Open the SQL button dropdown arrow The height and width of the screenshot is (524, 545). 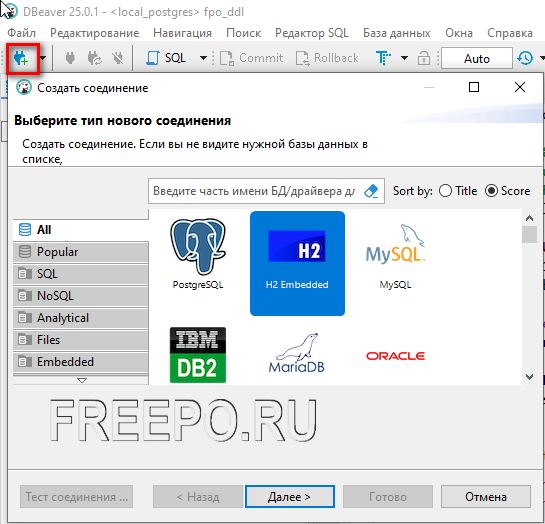pyautogui.click(x=203, y=58)
